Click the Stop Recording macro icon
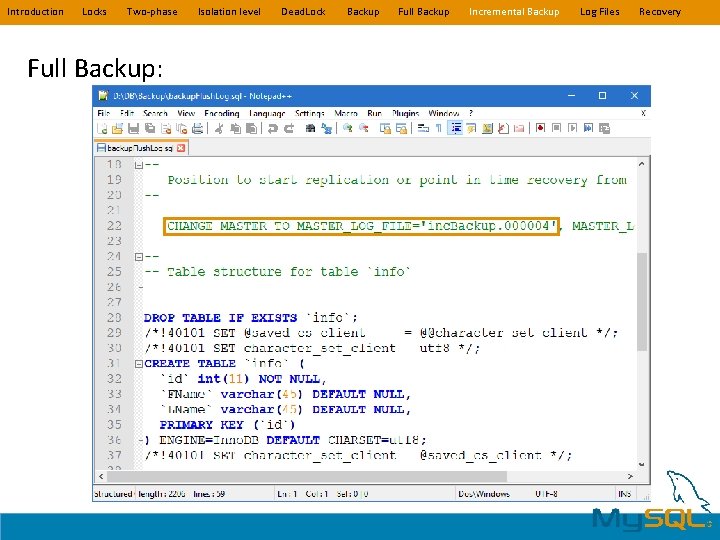Image resolution: width=720 pixels, height=540 pixels. [557, 129]
